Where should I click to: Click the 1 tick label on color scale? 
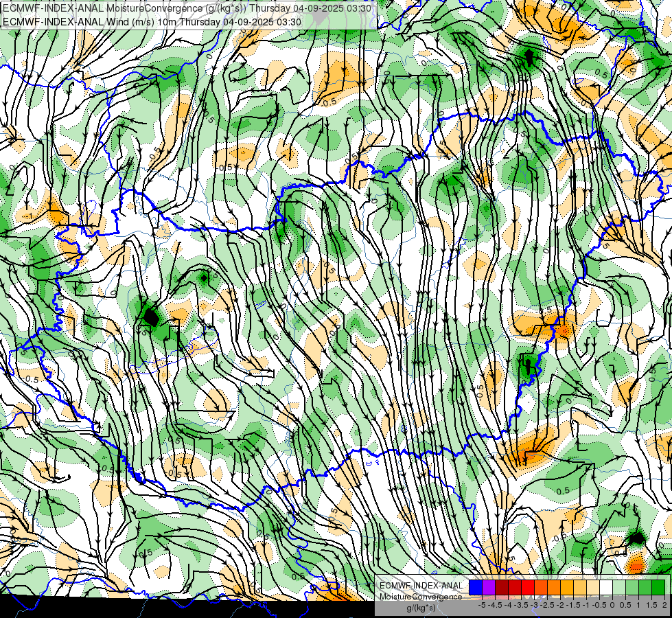[638, 605]
